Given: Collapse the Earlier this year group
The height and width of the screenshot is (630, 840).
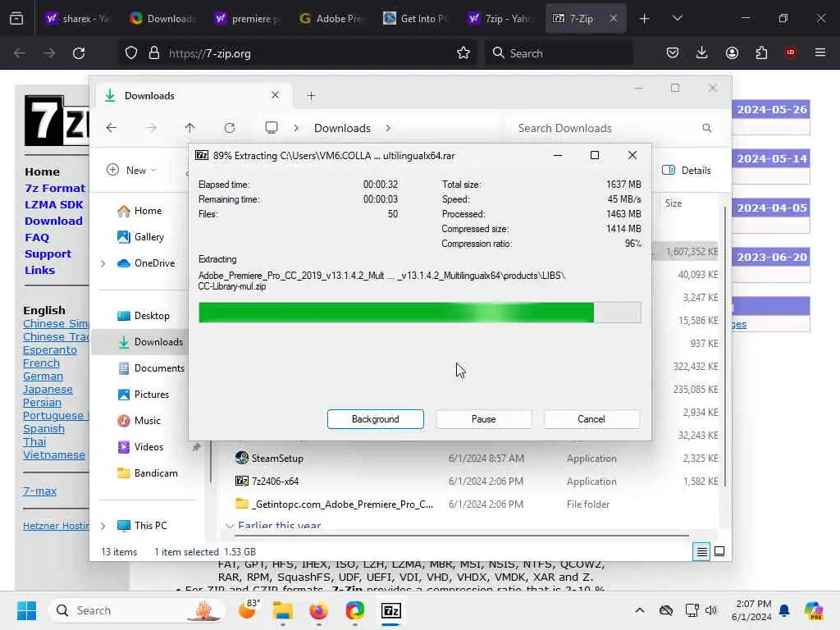Looking at the screenshot, I should pos(230,526).
